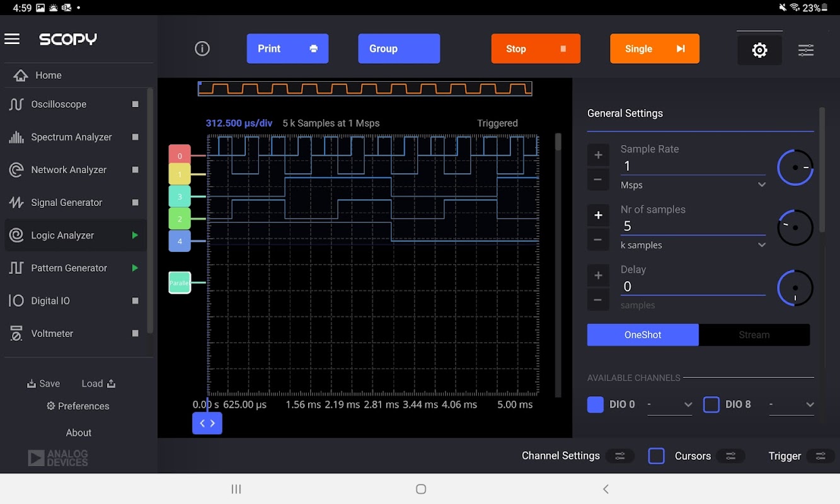This screenshot has width=840, height=504.
Task: Click the Sample Rate value field
Action: point(693,166)
